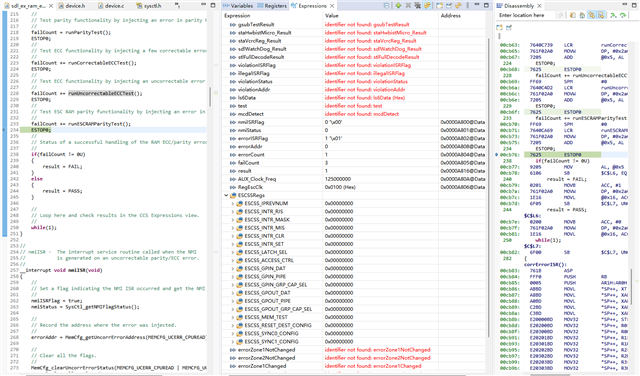Select the failCount expression row

click(354, 162)
